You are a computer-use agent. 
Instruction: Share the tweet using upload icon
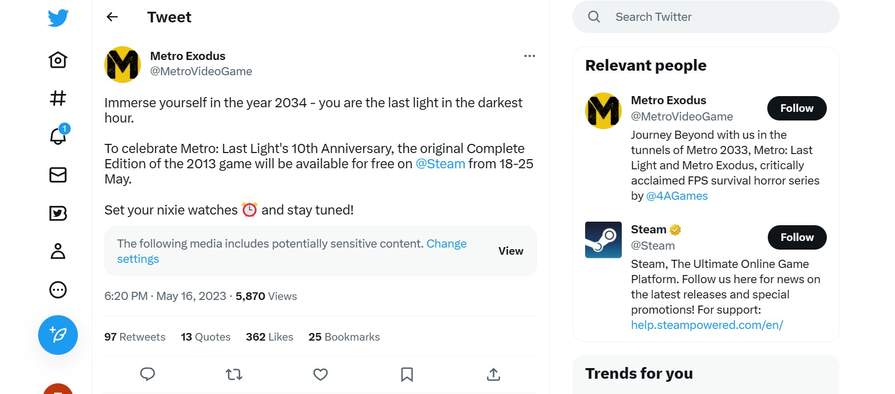(x=493, y=374)
